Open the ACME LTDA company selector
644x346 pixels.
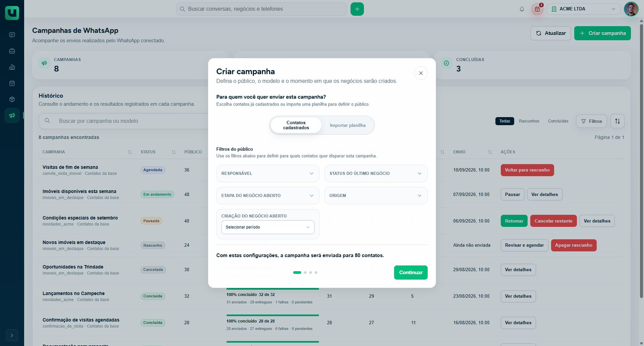click(x=584, y=9)
